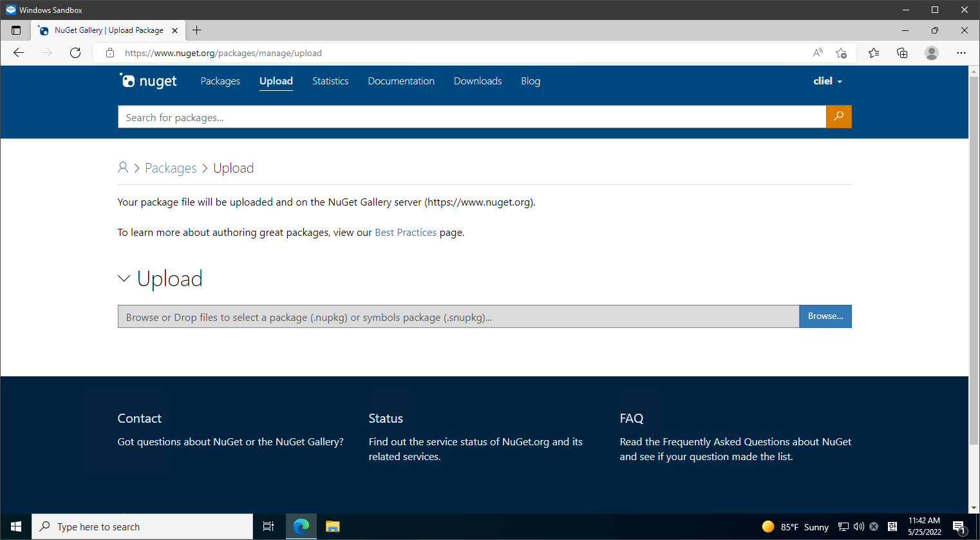Click the volume speaker tray icon

pyautogui.click(x=858, y=526)
